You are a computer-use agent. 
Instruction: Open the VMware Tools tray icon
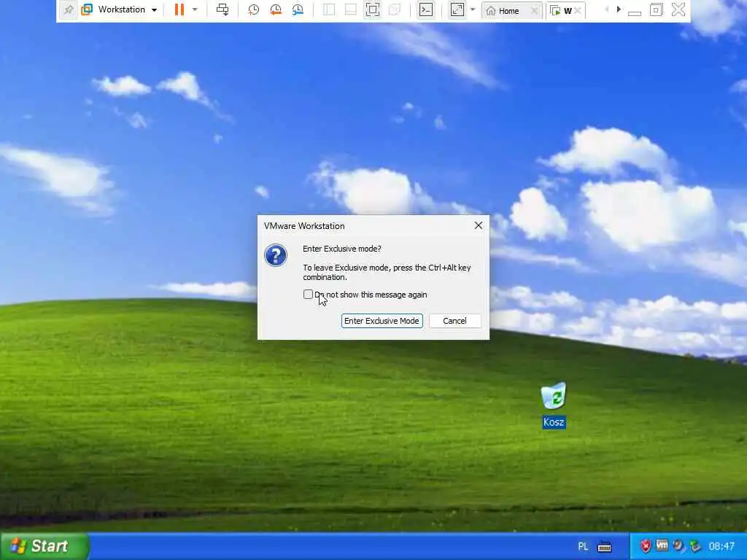(662, 545)
